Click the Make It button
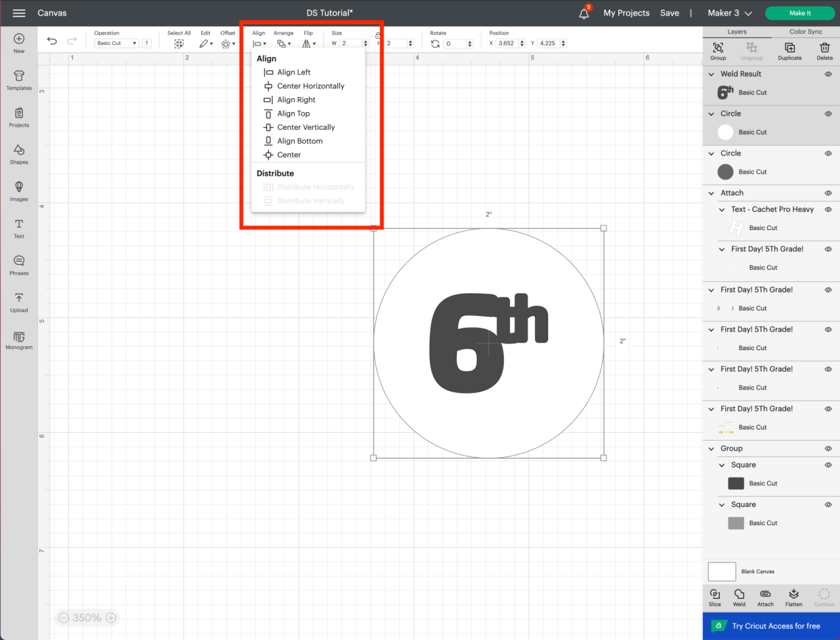840x640 pixels. click(x=800, y=13)
